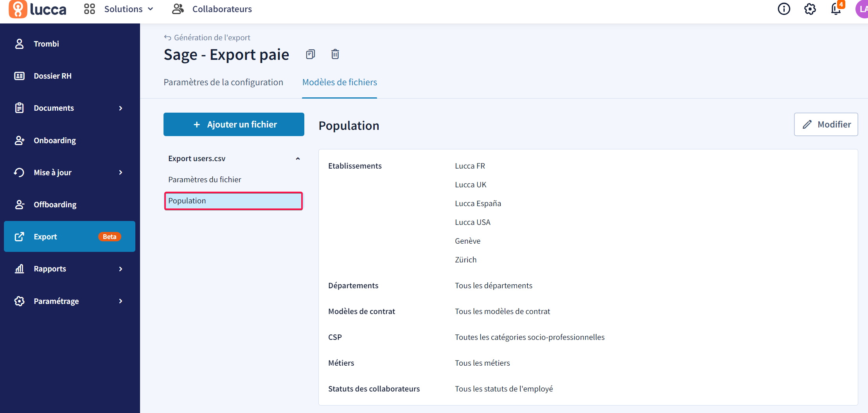
Task: Click 'Tous les métiers' value
Action: 482,363
